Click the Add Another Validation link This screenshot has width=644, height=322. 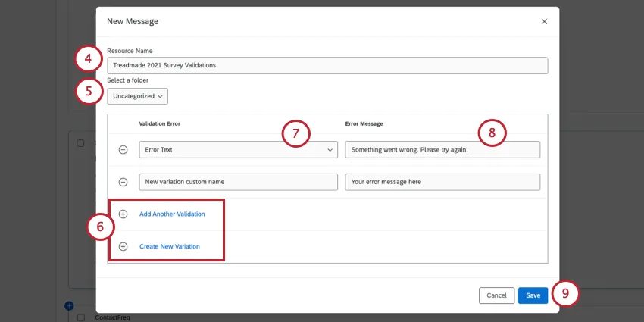click(172, 214)
